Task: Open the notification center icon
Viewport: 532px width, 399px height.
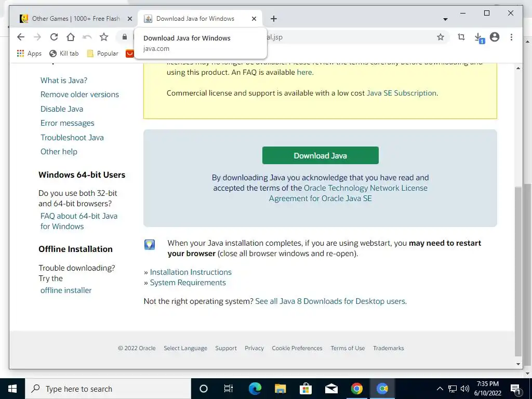Action: (515, 389)
